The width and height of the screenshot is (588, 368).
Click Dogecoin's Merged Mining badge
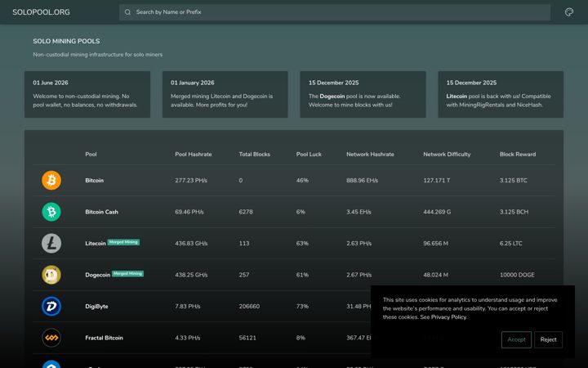coord(128,274)
